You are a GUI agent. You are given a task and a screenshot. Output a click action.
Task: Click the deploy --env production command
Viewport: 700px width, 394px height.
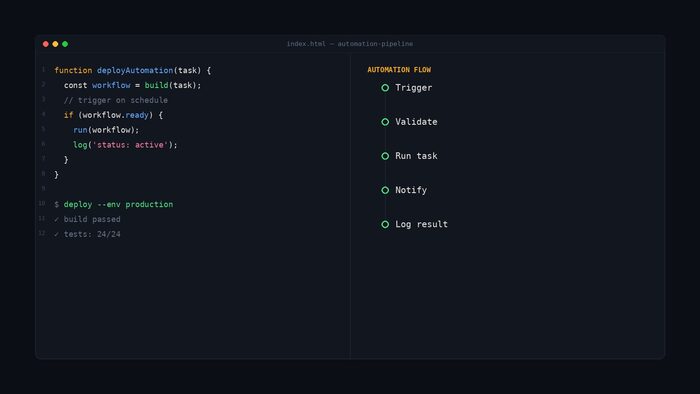click(118, 204)
